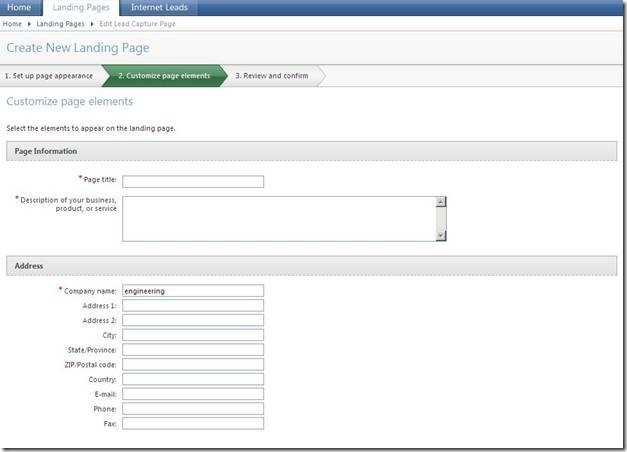Click the Page title input field
Image resolution: width=627 pixels, height=452 pixels.
(x=193, y=181)
